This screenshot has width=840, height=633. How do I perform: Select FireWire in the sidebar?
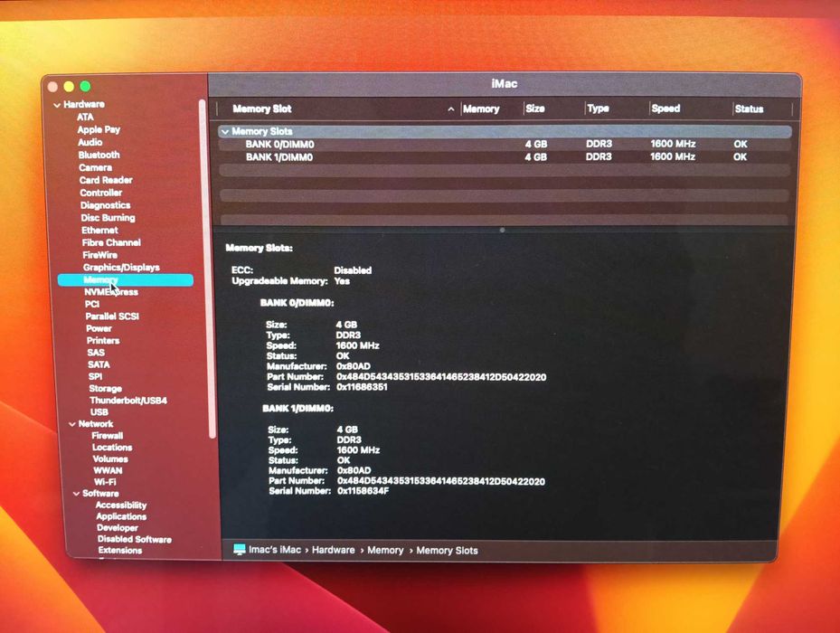pyautogui.click(x=99, y=255)
